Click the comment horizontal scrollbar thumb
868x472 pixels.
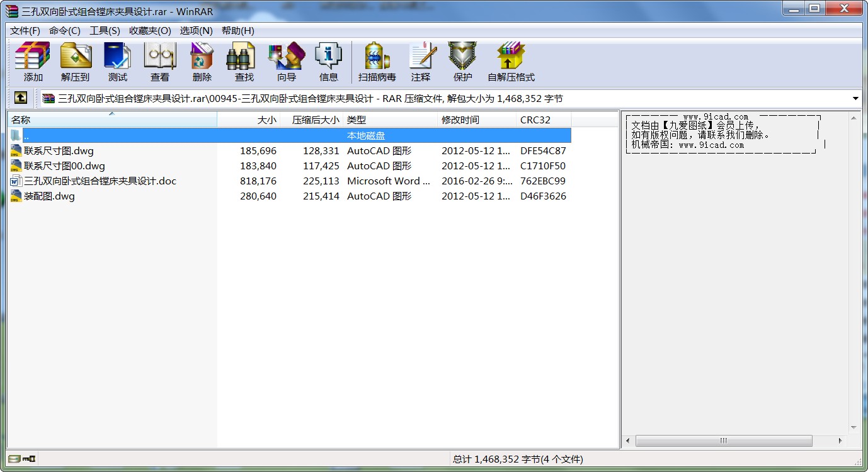point(723,441)
